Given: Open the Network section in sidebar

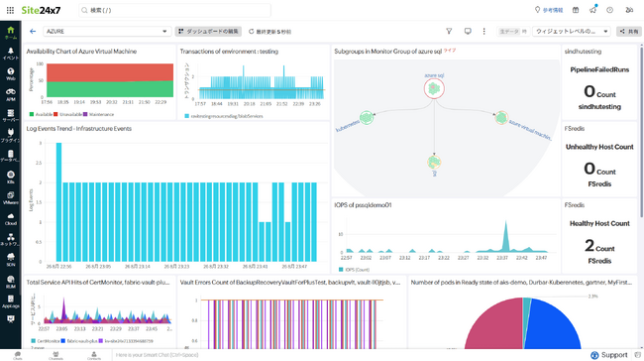Looking at the screenshot, I should tap(11, 239).
